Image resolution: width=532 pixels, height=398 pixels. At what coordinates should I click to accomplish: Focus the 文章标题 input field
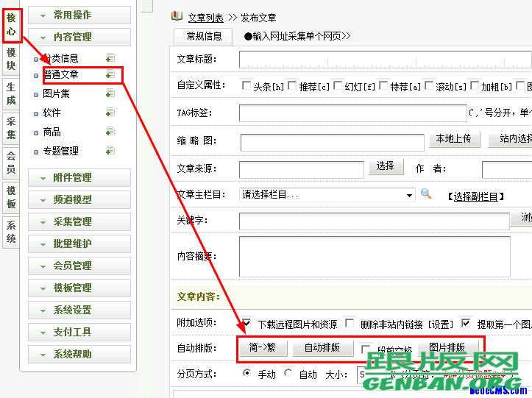click(x=386, y=60)
